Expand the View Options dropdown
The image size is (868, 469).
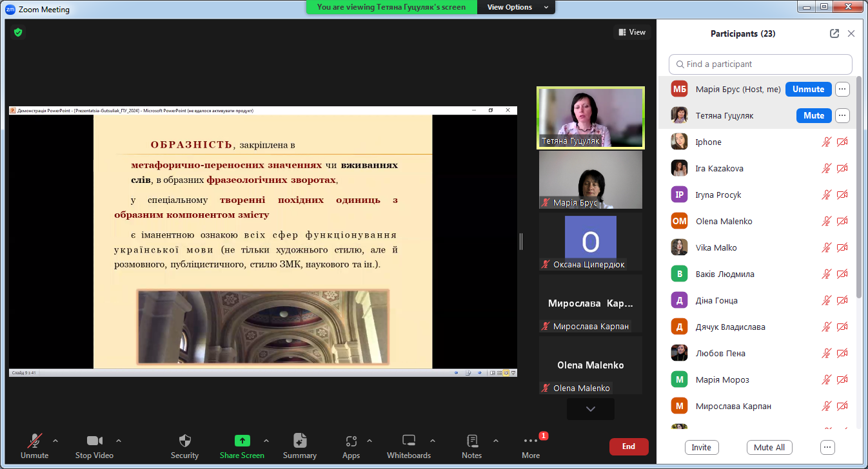(x=518, y=7)
